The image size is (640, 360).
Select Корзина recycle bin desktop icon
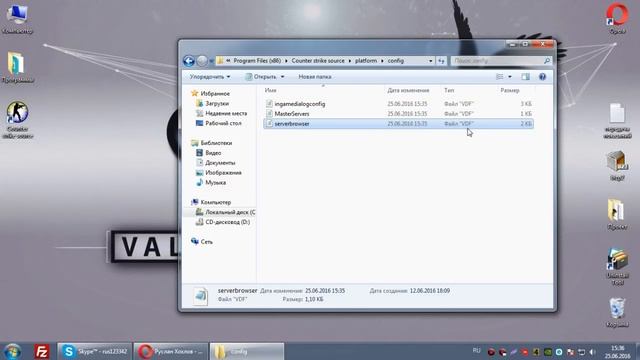point(617,313)
